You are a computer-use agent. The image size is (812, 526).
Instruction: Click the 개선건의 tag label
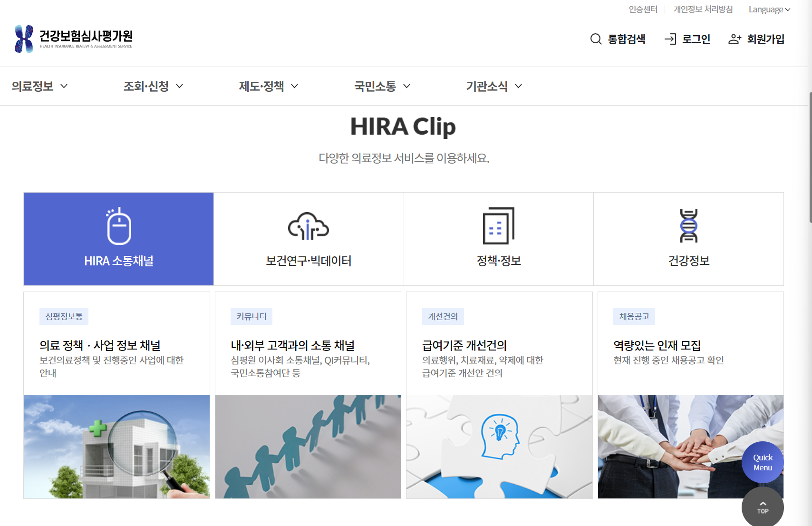[x=443, y=316]
